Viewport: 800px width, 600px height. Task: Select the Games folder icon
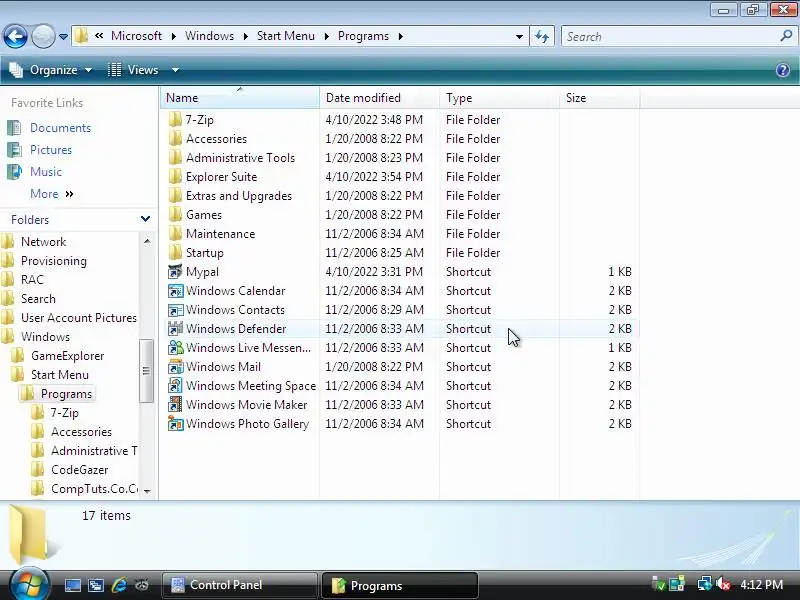[175, 215]
